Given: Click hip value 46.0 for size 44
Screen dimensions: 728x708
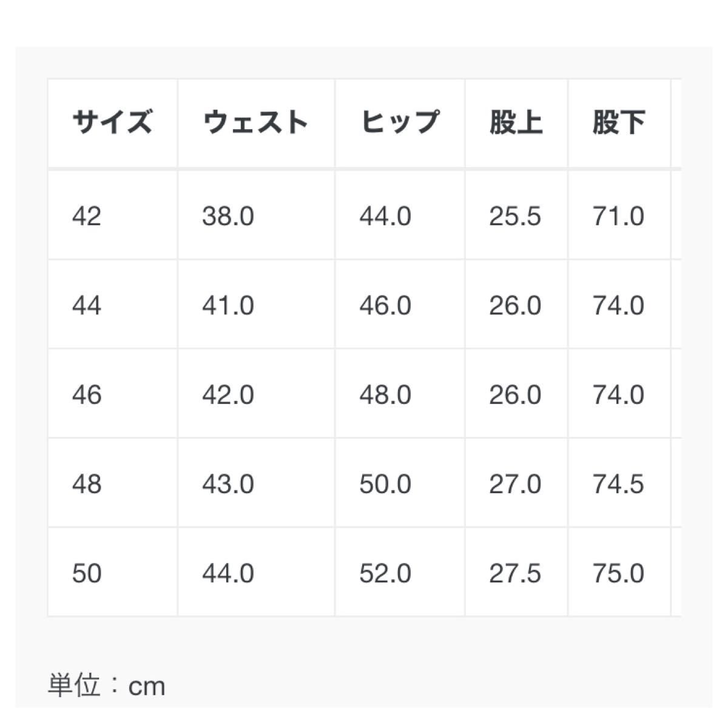Looking at the screenshot, I should [x=385, y=305].
